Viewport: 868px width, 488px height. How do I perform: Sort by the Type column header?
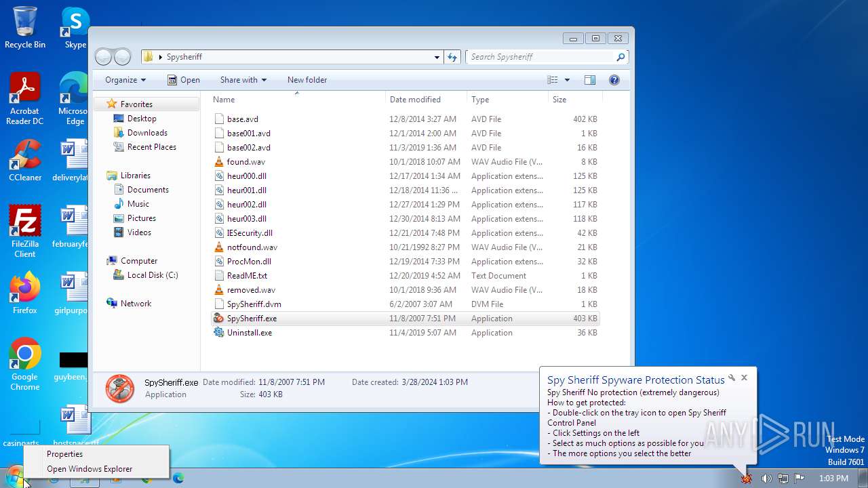coord(508,100)
